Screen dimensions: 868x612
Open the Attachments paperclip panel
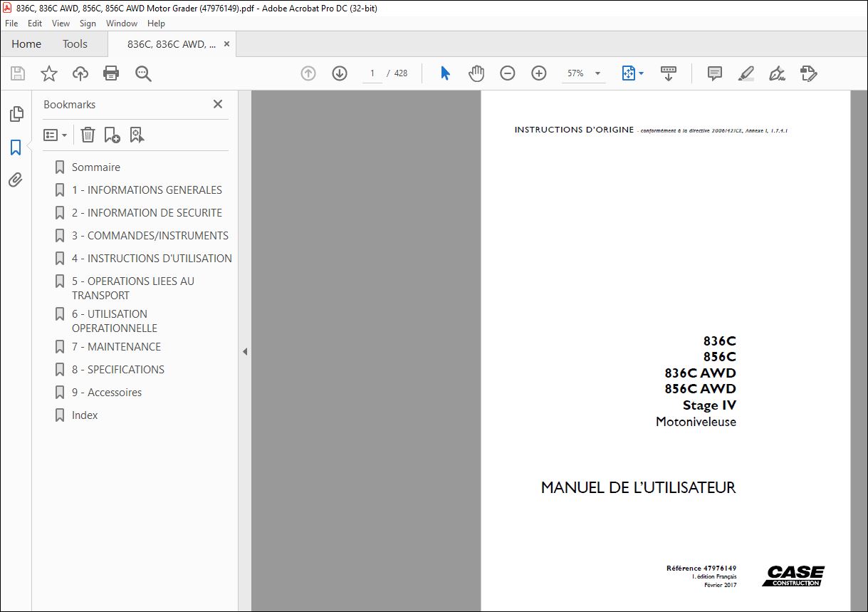point(16,180)
